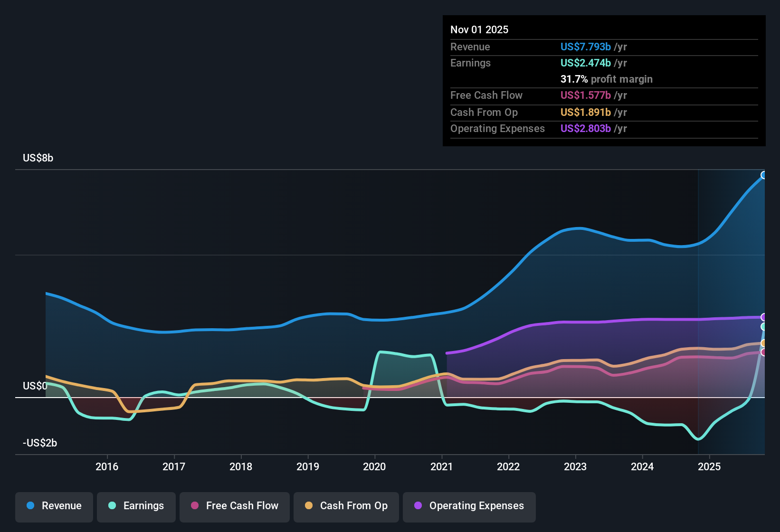Click the US$7.793b revenue value

585,47
